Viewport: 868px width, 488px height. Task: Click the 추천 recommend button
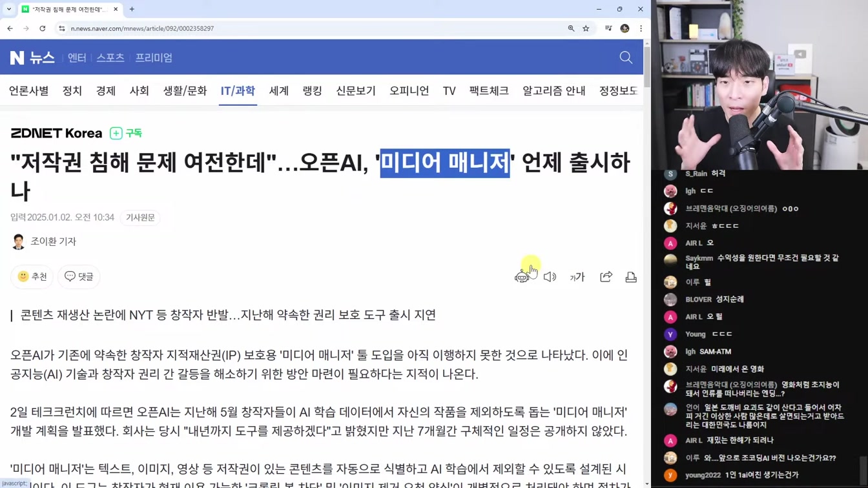[x=32, y=276]
